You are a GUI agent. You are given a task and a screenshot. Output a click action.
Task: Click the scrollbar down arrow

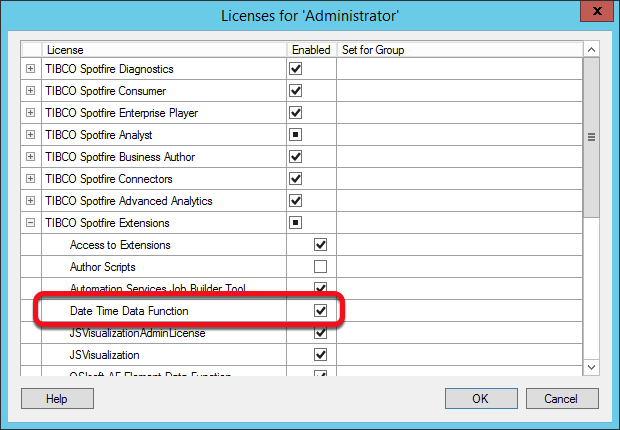tap(591, 368)
